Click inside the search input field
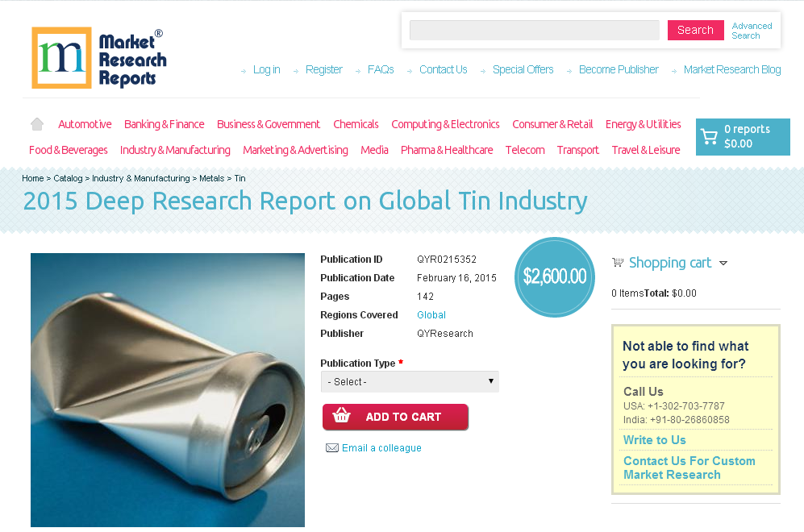Viewport: 804px width, 532px height. (534, 30)
